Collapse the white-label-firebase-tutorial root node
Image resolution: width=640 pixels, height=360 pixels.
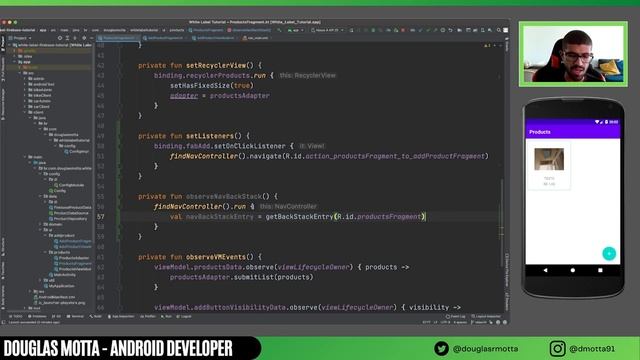pyautogui.click(x=10, y=45)
